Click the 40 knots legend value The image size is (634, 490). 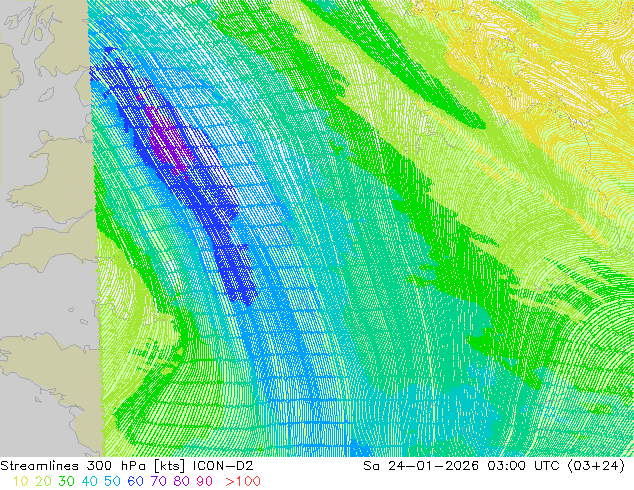click(x=90, y=481)
